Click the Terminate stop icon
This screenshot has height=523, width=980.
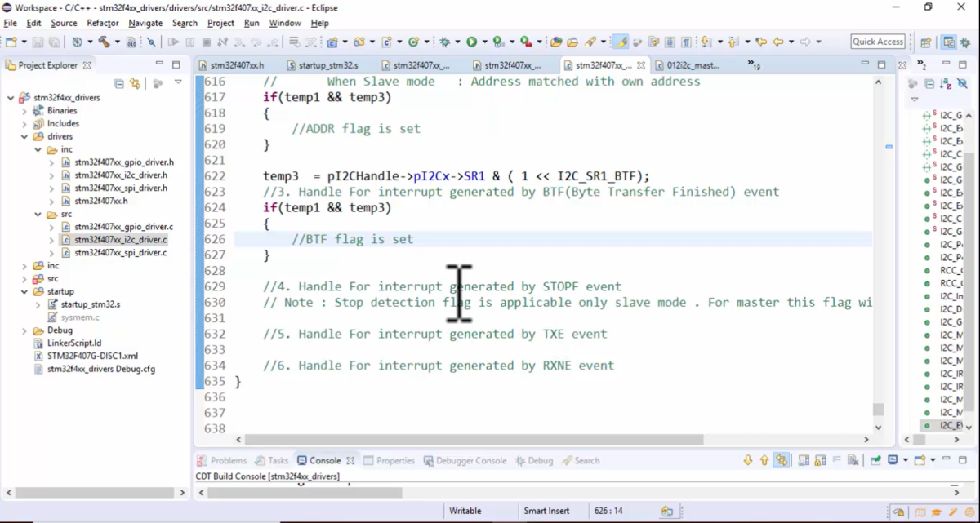point(207,42)
